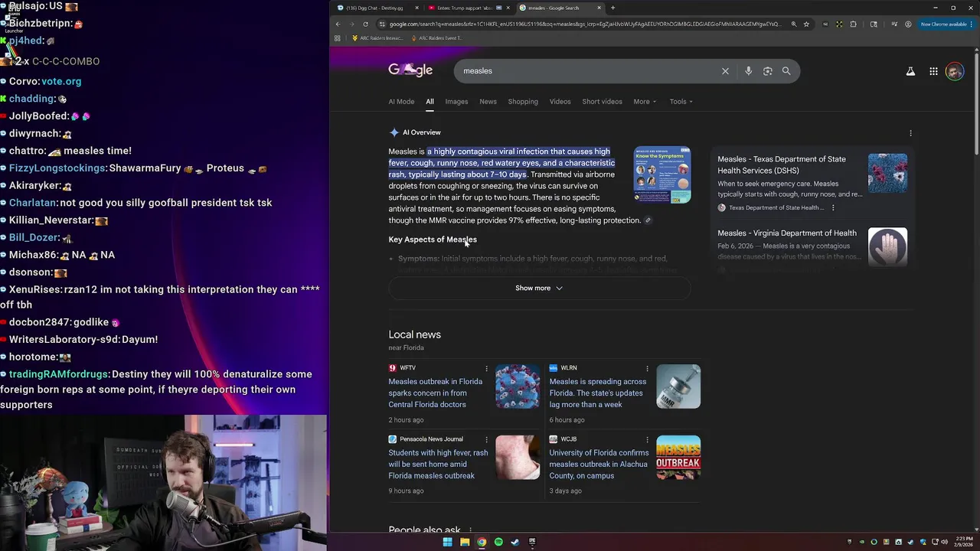Open WLRN article options menu
Image resolution: width=980 pixels, height=551 pixels.
[647, 368]
